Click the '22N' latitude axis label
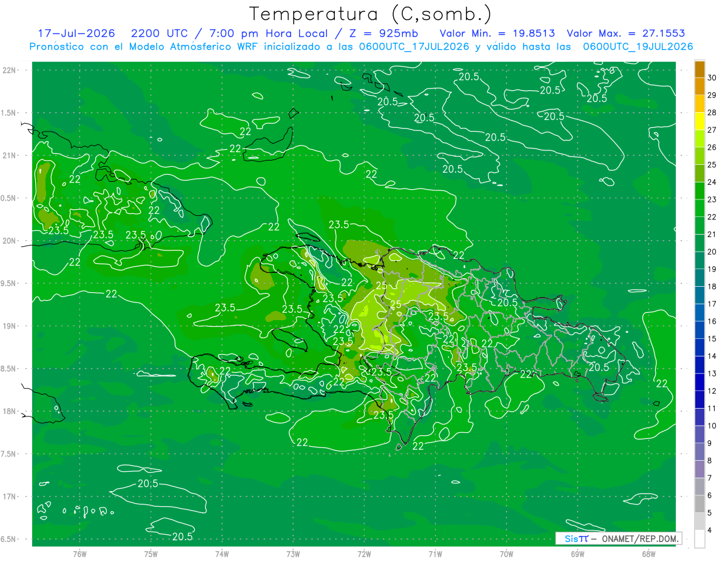 pos(9,70)
